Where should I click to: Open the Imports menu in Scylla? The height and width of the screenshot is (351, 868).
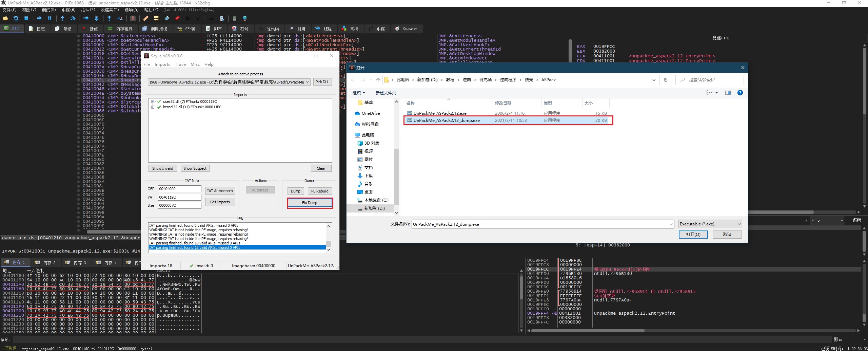pyautogui.click(x=162, y=64)
